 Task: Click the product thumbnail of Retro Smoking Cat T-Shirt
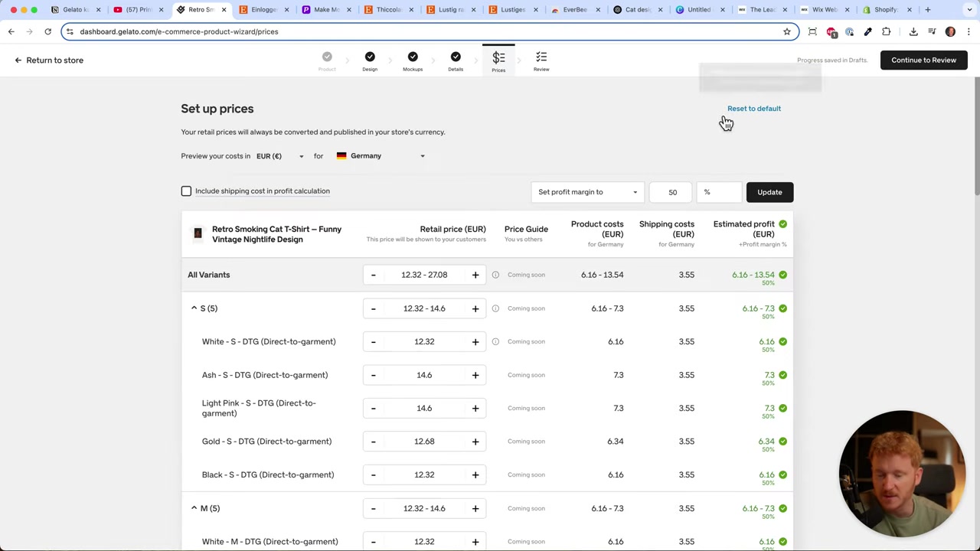tap(198, 233)
